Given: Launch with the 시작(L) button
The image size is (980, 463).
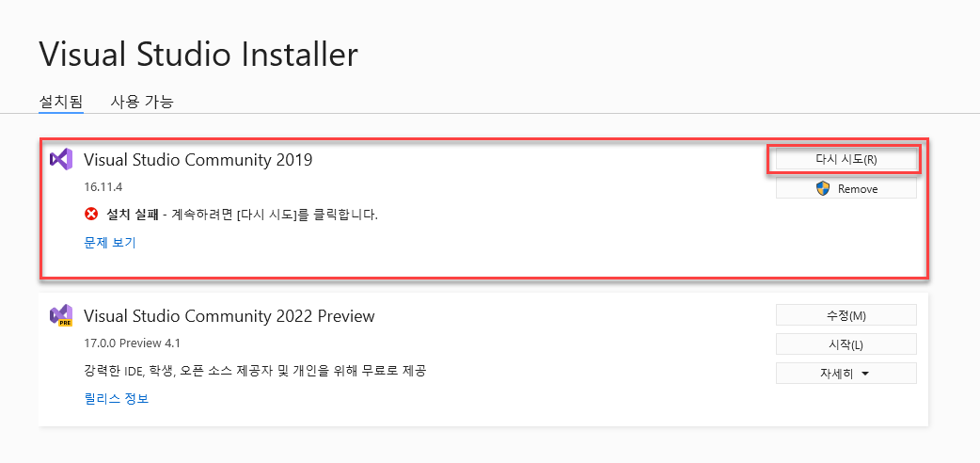Looking at the screenshot, I should [846, 344].
